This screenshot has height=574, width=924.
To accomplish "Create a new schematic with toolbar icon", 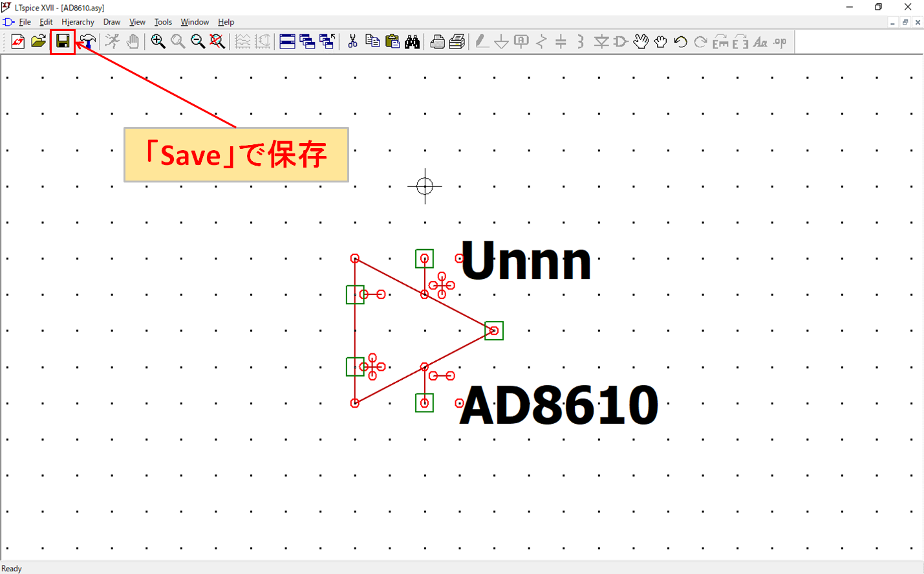I will (18, 42).
